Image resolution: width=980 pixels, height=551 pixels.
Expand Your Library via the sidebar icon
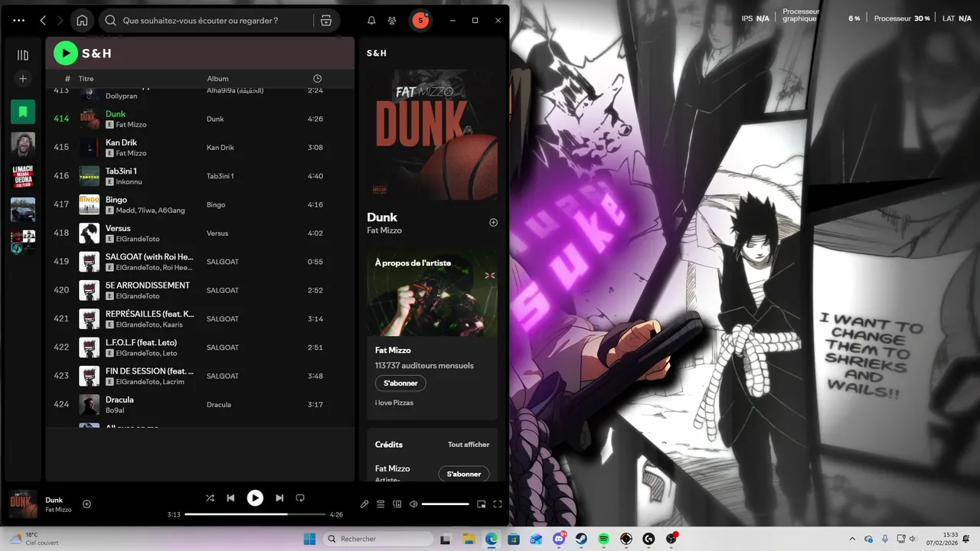coord(23,55)
